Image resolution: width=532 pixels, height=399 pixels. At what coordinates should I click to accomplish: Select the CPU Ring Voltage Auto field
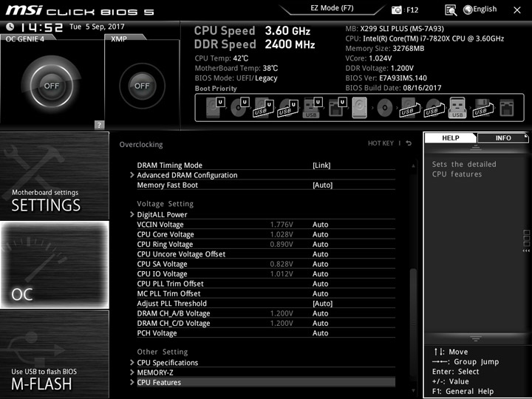coord(320,244)
